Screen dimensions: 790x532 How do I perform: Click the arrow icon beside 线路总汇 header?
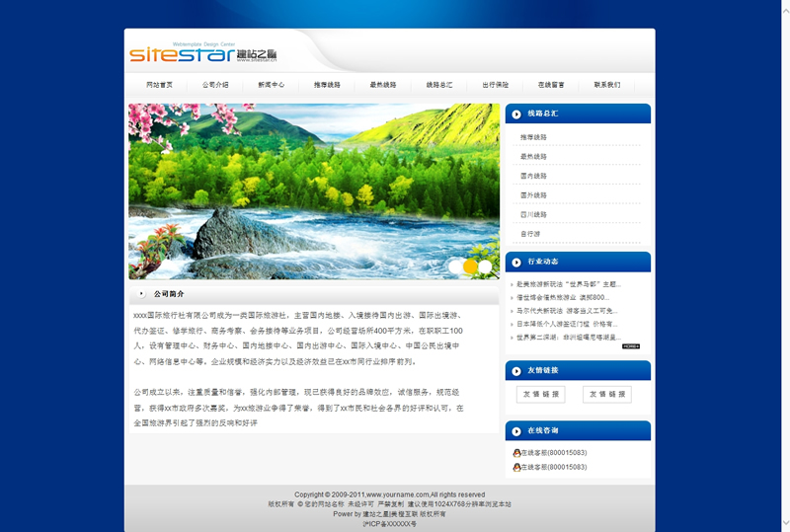pyautogui.click(x=516, y=114)
